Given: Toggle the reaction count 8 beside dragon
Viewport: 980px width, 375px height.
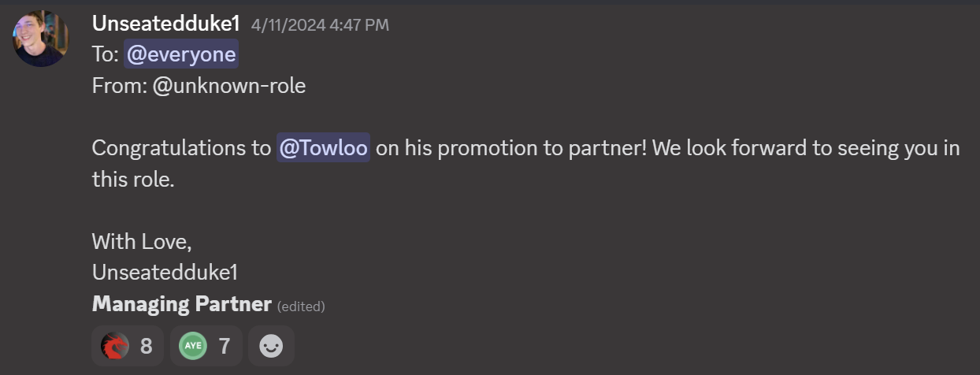Looking at the screenshot, I should 146,346.
